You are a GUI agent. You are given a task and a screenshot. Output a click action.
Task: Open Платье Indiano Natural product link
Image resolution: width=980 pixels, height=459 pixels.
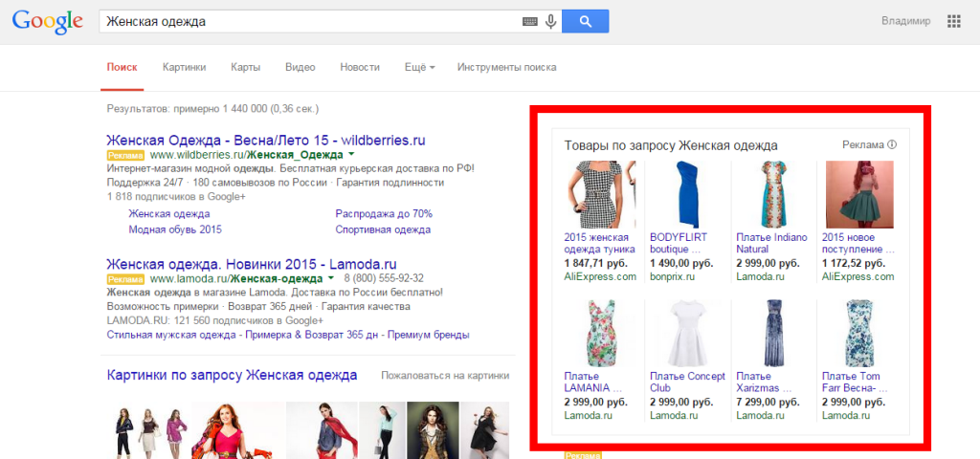tap(772, 243)
